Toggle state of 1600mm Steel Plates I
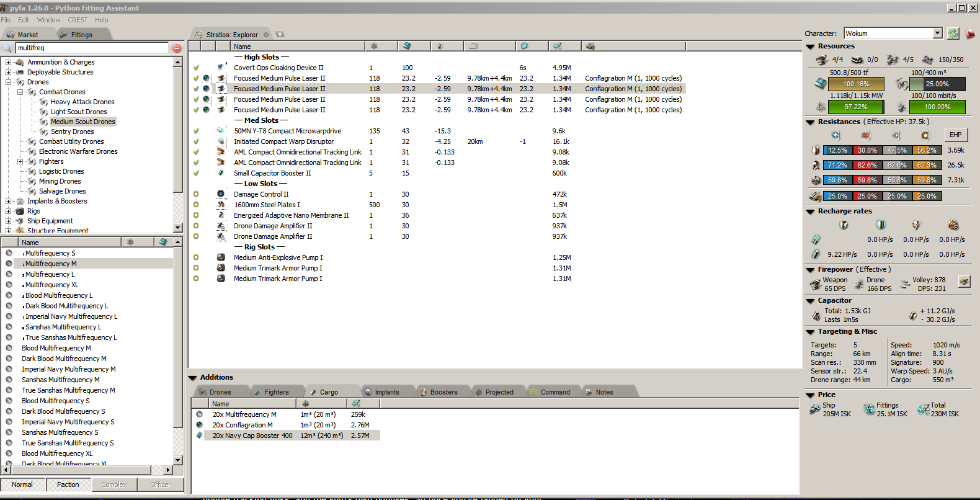Screen dimensions: 980x500 click(196, 205)
